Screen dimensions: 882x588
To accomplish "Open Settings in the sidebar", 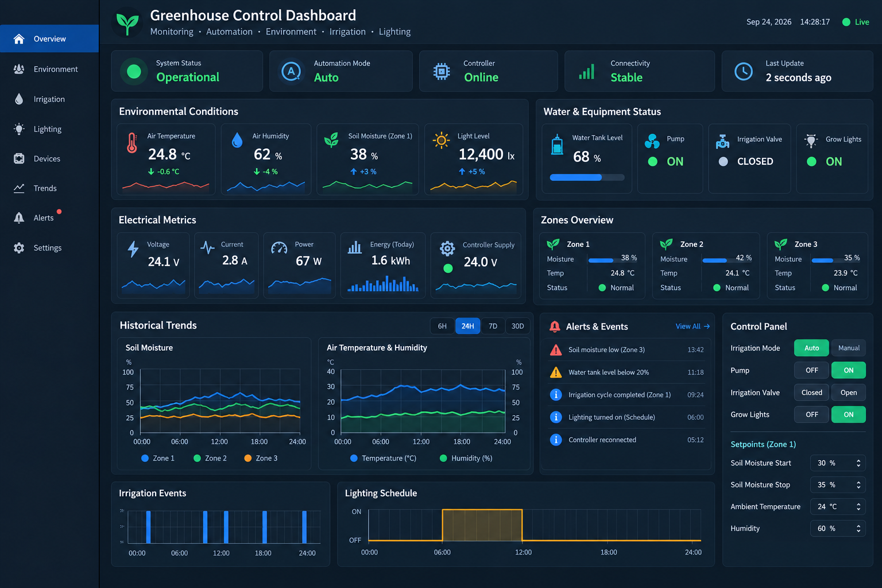I will 49,248.
